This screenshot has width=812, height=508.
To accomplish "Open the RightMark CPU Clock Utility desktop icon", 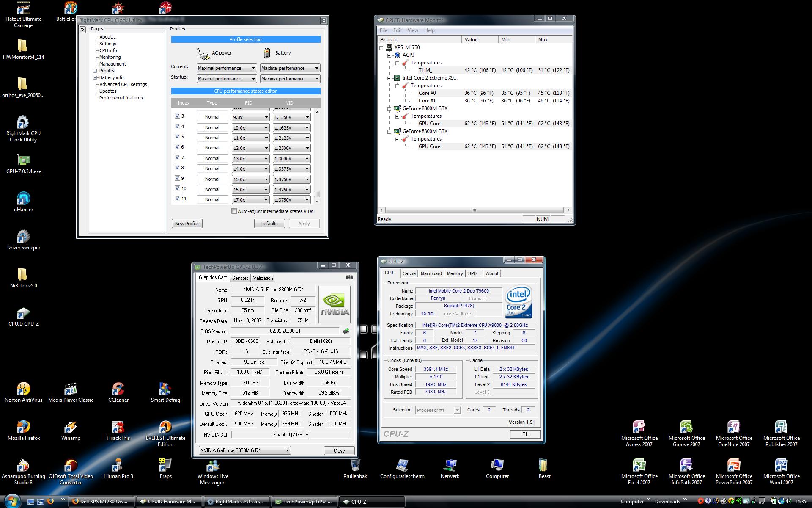I will [x=23, y=129].
